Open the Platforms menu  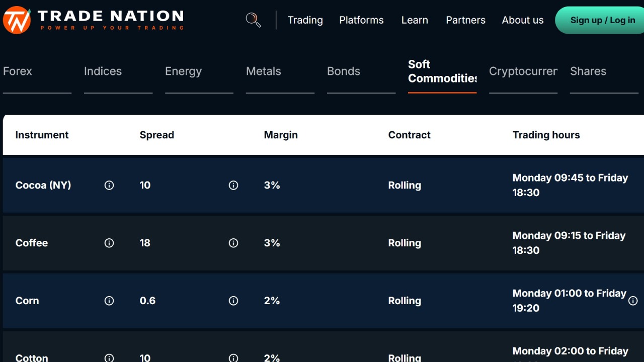(x=361, y=20)
